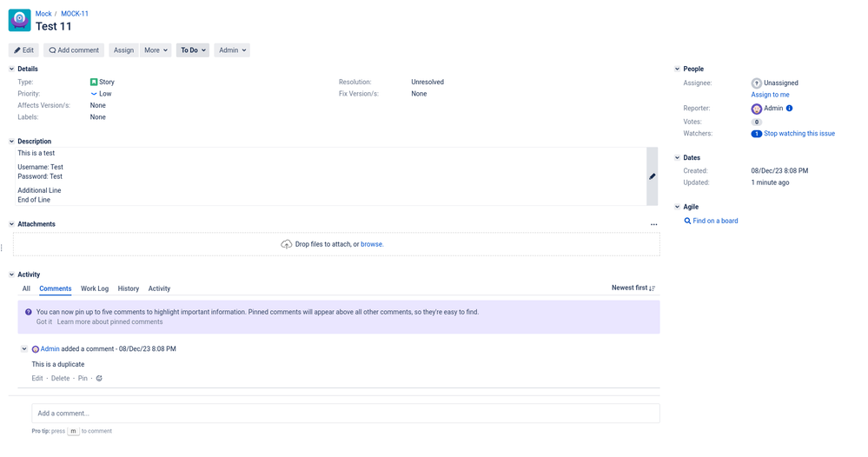868x457 pixels.
Task: Open the Admin dropdown menu
Action: 232,50
